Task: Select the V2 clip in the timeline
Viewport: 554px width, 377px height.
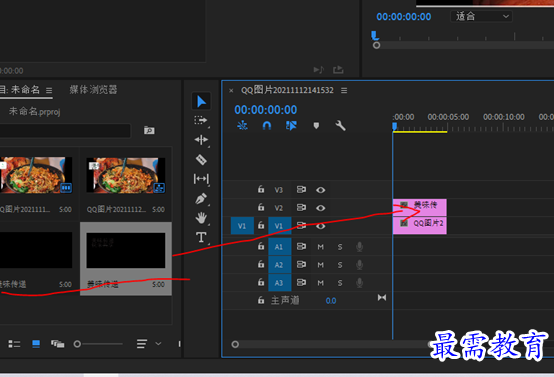Action: pyautogui.click(x=420, y=207)
